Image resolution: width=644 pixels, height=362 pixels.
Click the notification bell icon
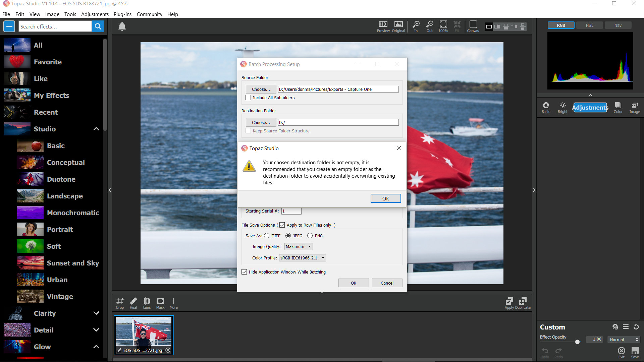click(122, 26)
